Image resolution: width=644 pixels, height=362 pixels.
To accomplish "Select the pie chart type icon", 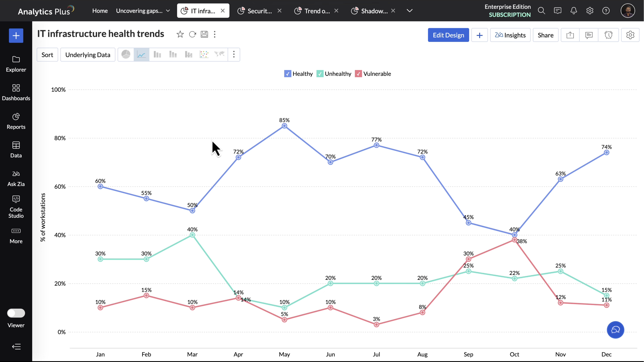I will point(126,54).
